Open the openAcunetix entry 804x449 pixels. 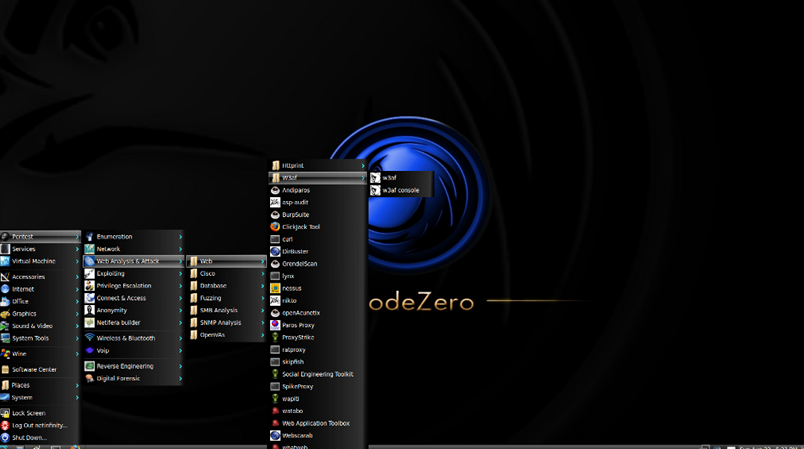301,313
